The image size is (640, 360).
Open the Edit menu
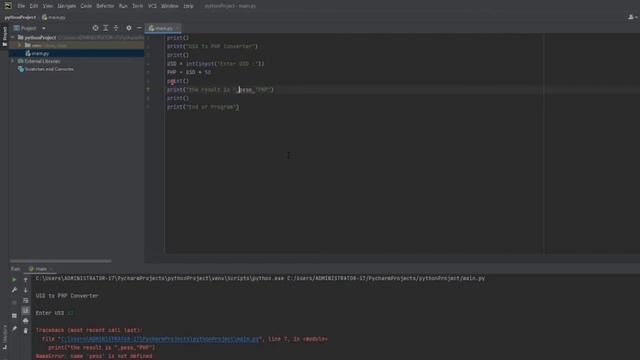[34, 6]
